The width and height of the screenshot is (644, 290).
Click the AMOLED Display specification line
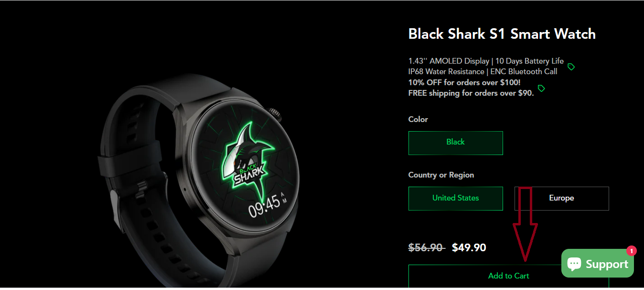point(486,61)
